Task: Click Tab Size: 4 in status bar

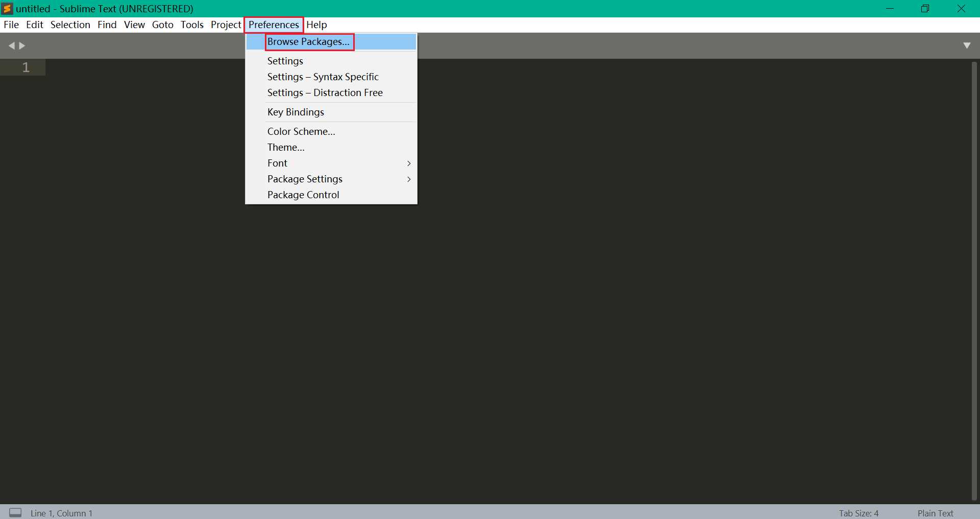Action: (859, 513)
